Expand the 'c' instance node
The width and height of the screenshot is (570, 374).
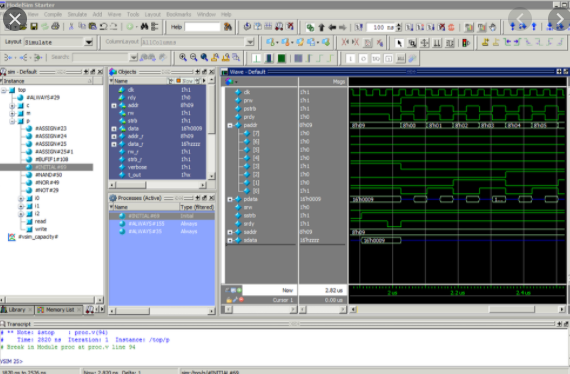[12, 105]
